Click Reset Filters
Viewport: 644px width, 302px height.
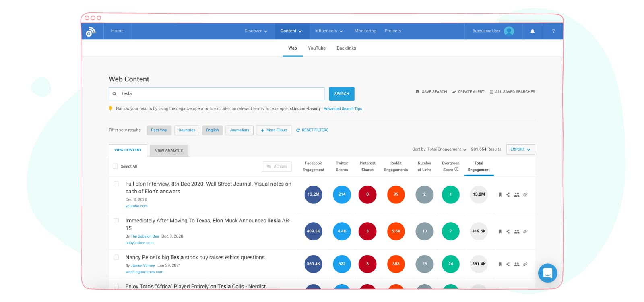(x=312, y=130)
